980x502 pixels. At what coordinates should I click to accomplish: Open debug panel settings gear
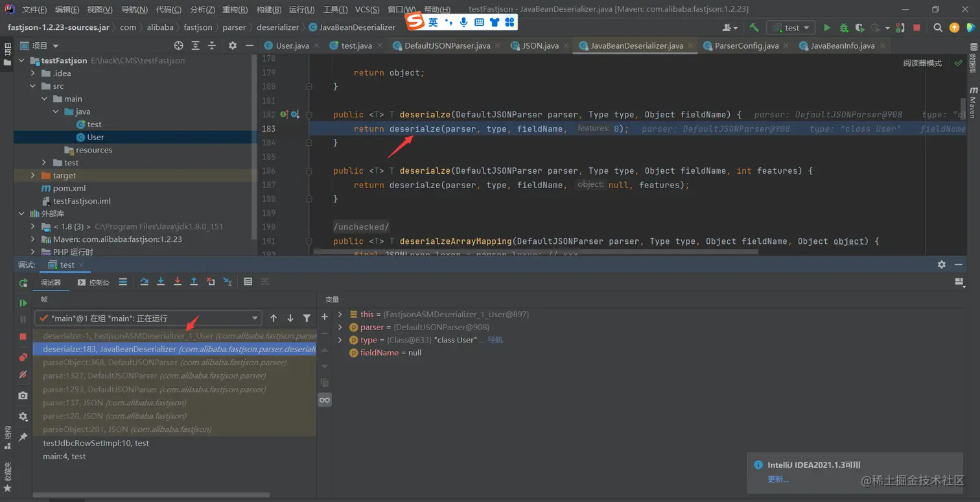click(942, 265)
